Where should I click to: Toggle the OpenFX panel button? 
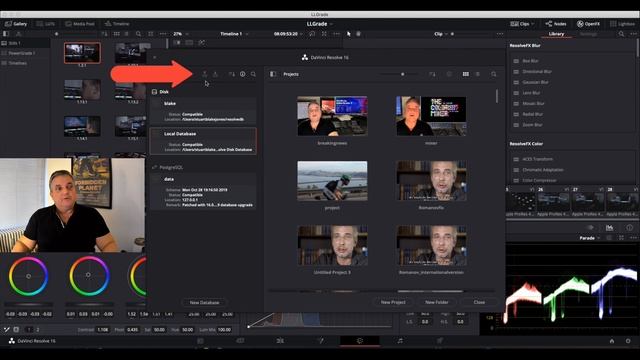click(x=588, y=24)
